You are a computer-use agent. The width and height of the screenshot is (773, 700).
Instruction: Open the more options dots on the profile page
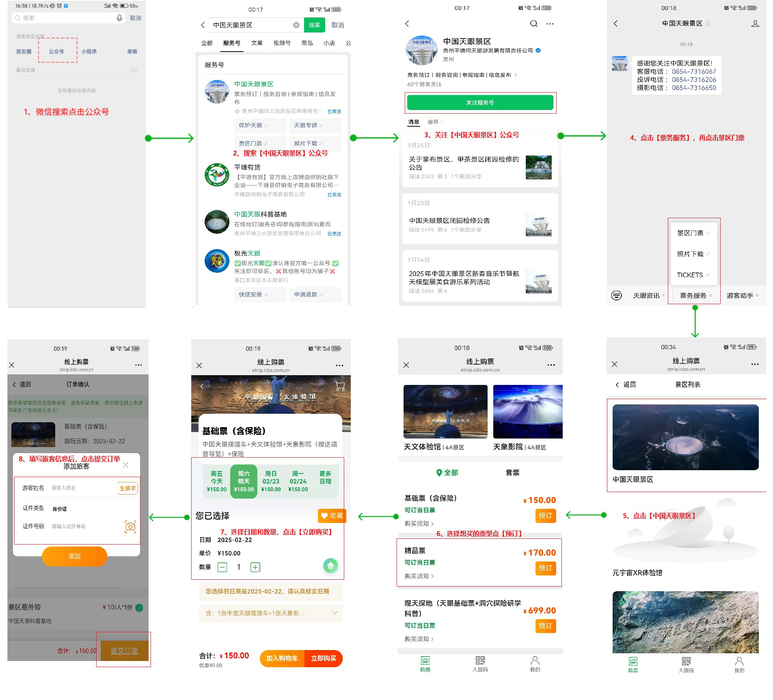(550, 24)
